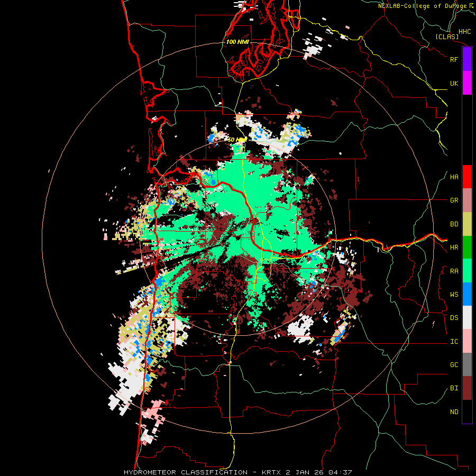476x476 pixels.
Task: Click the UK magenta legend color swatch
Action: 467,83
